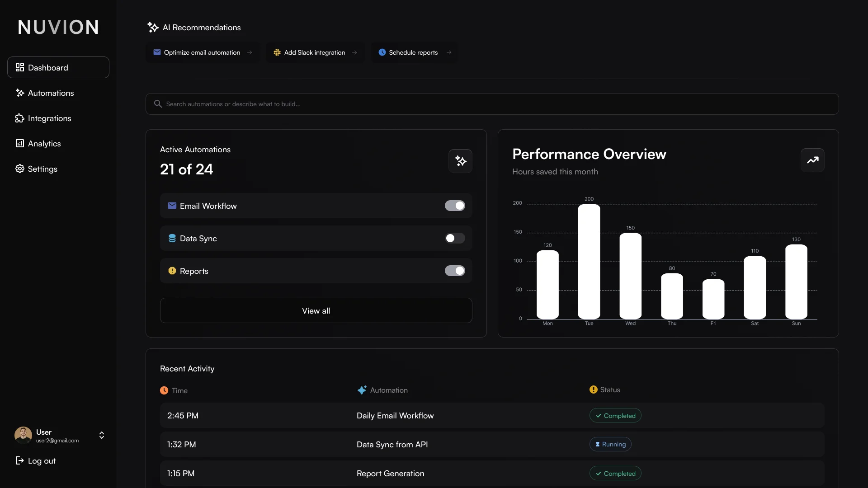Turn off the Reports toggle

(x=455, y=271)
